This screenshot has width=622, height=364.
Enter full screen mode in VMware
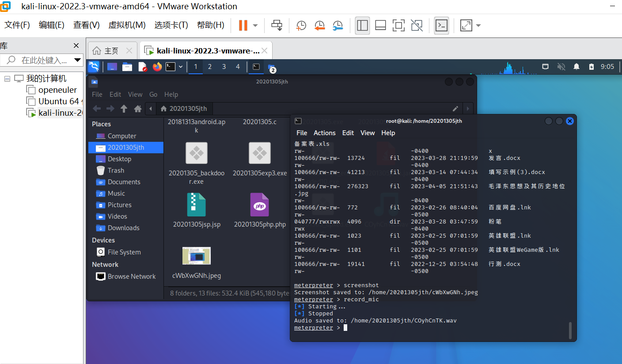398,26
